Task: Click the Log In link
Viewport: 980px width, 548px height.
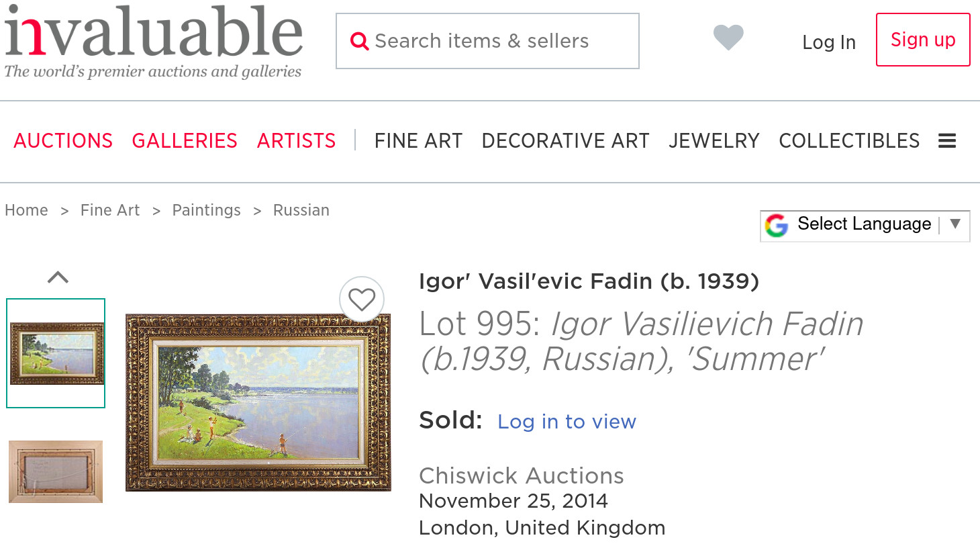Action: 829,42
